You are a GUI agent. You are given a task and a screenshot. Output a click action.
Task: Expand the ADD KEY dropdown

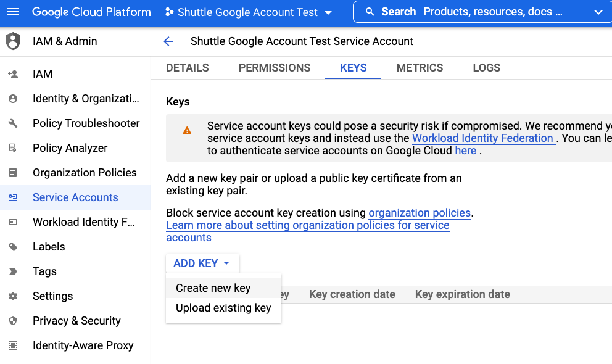coord(202,263)
